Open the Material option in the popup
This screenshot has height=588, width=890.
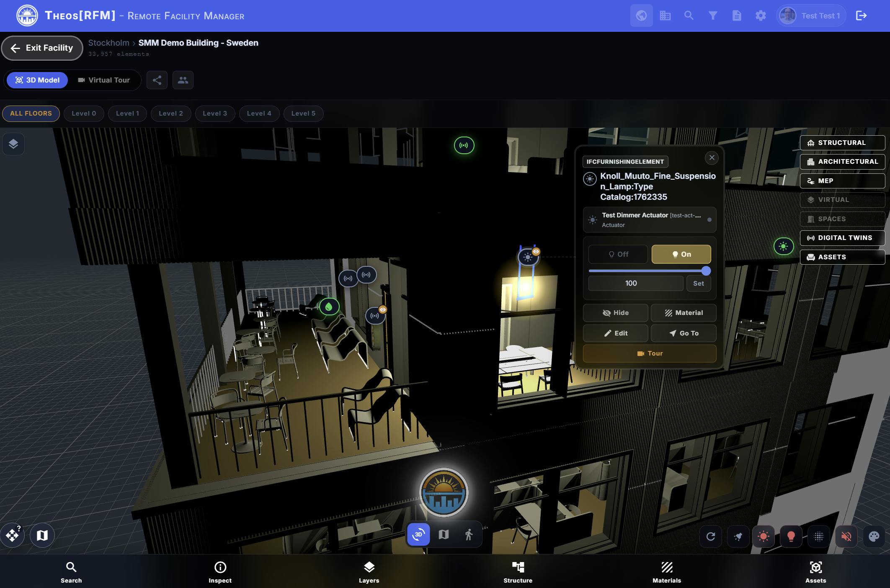[x=684, y=313]
